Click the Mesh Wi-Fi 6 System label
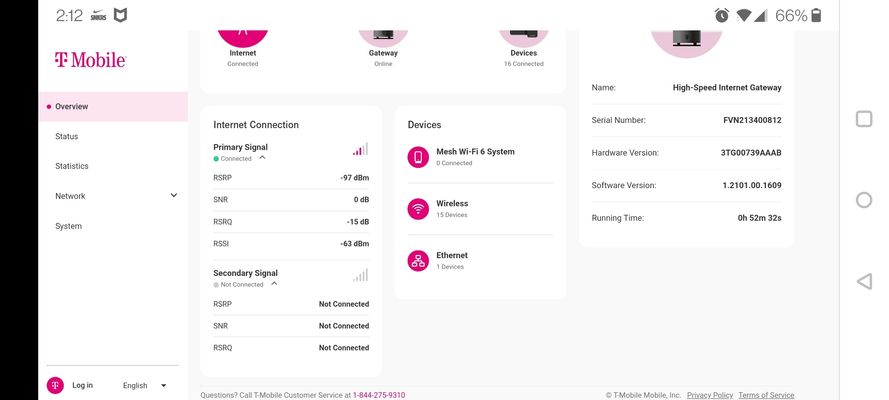The height and width of the screenshot is (400, 889). tap(475, 152)
